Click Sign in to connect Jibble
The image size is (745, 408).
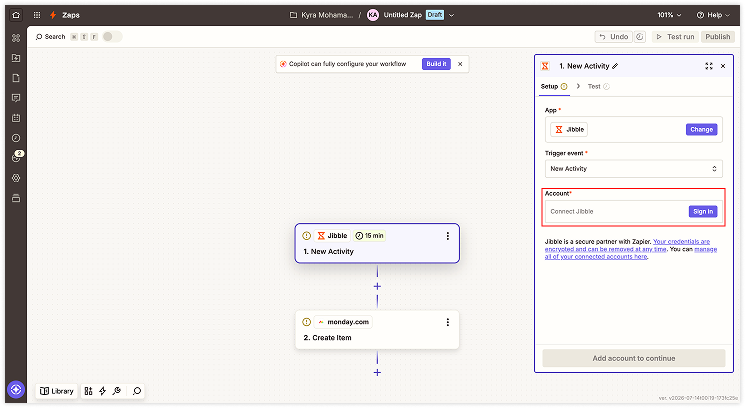click(x=703, y=211)
